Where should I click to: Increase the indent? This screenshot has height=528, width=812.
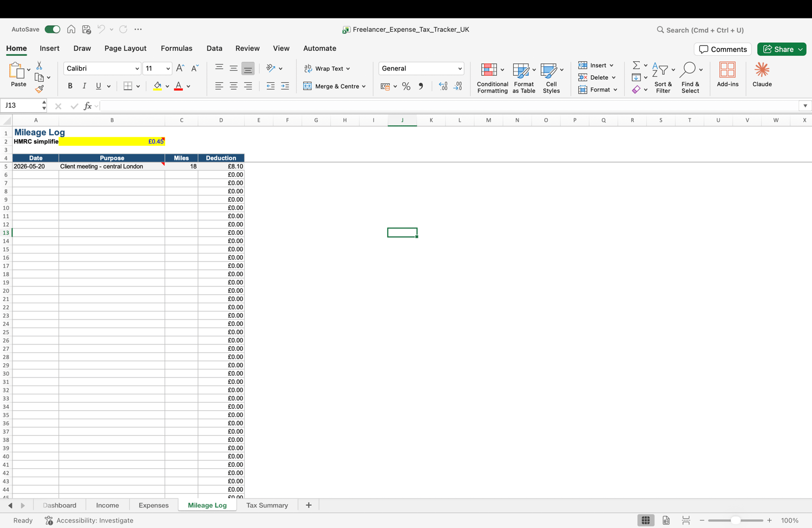[285, 86]
